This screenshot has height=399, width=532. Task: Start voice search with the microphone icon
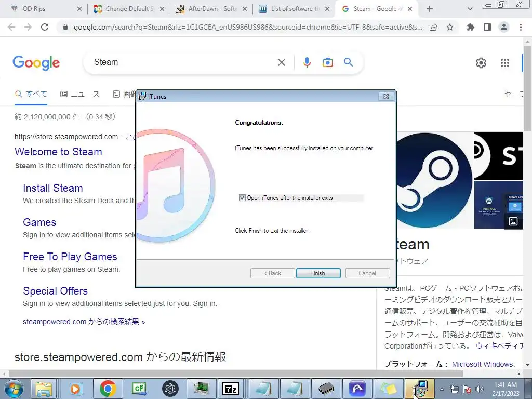point(307,62)
